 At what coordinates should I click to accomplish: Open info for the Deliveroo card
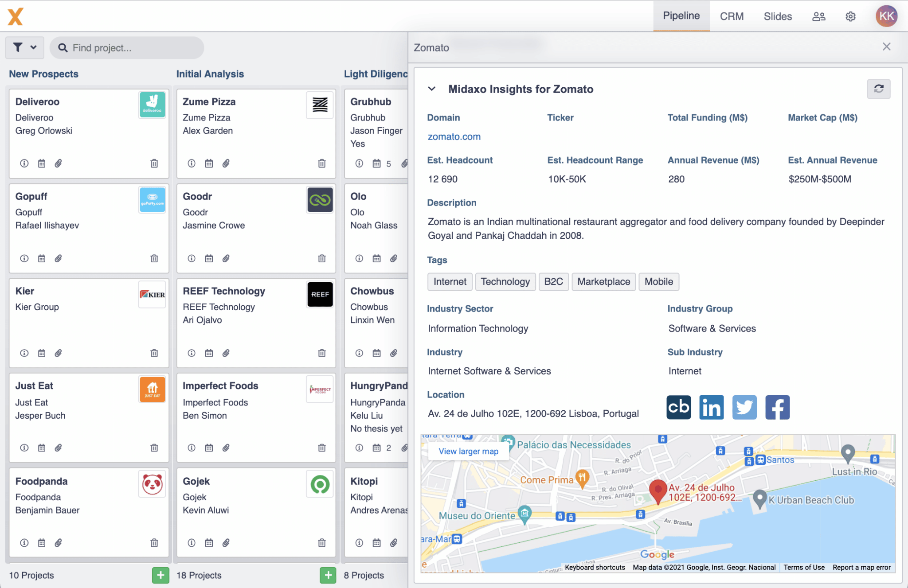[24, 164]
